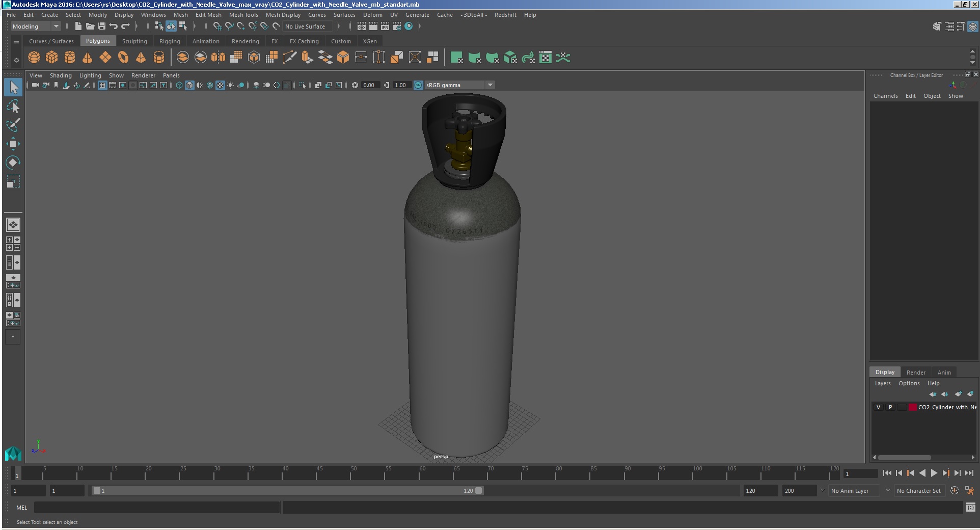This screenshot has width=980, height=530.
Task: Click the Save Scene icon
Action: click(102, 26)
